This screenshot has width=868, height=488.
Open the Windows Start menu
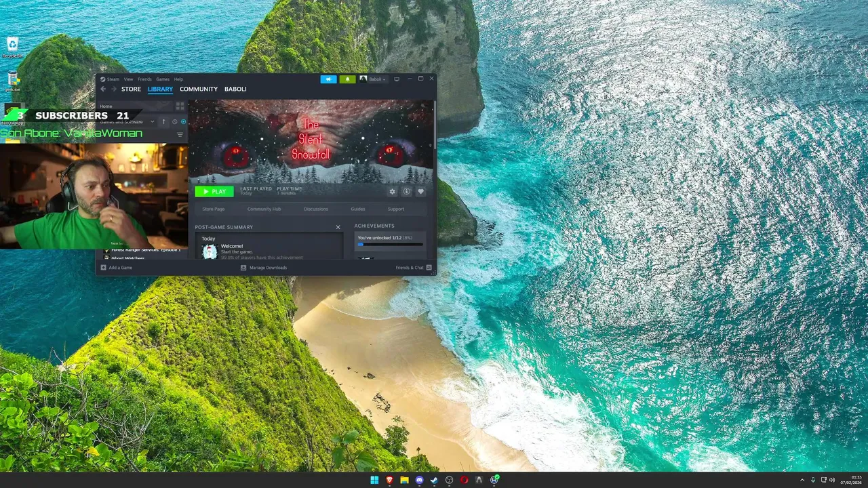374,480
